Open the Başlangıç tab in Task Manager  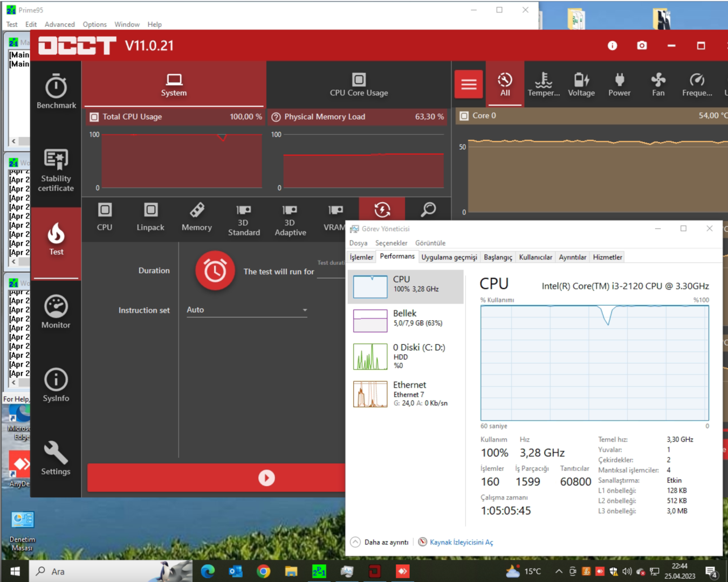[x=498, y=258]
